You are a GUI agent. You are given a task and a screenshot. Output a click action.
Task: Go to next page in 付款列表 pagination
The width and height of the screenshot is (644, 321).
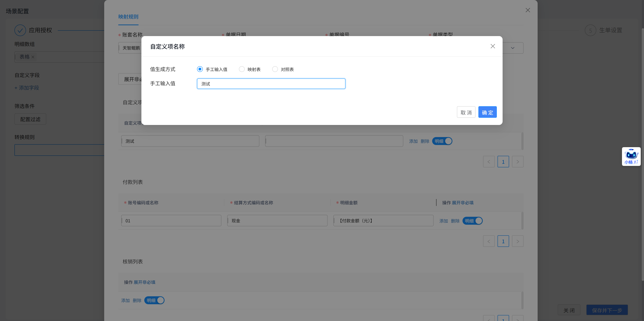click(518, 241)
